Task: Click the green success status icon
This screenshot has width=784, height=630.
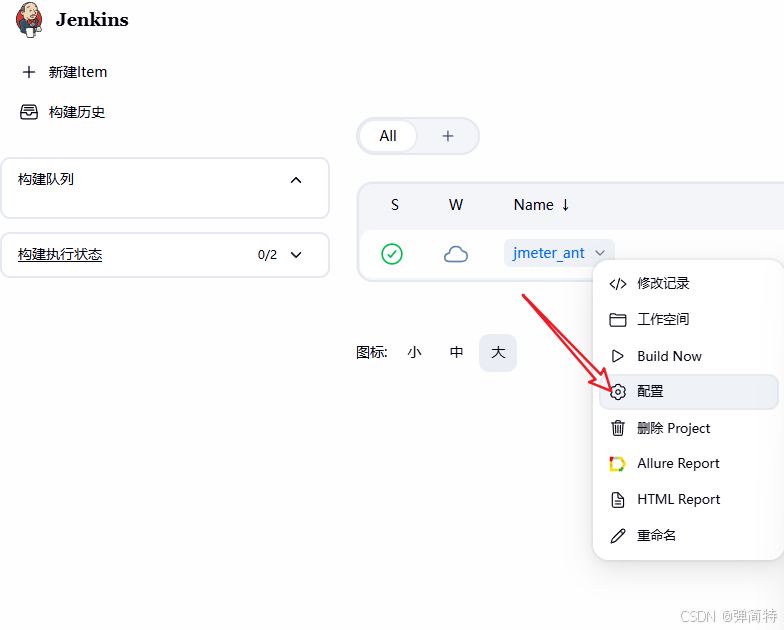Action: (x=392, y=254)
